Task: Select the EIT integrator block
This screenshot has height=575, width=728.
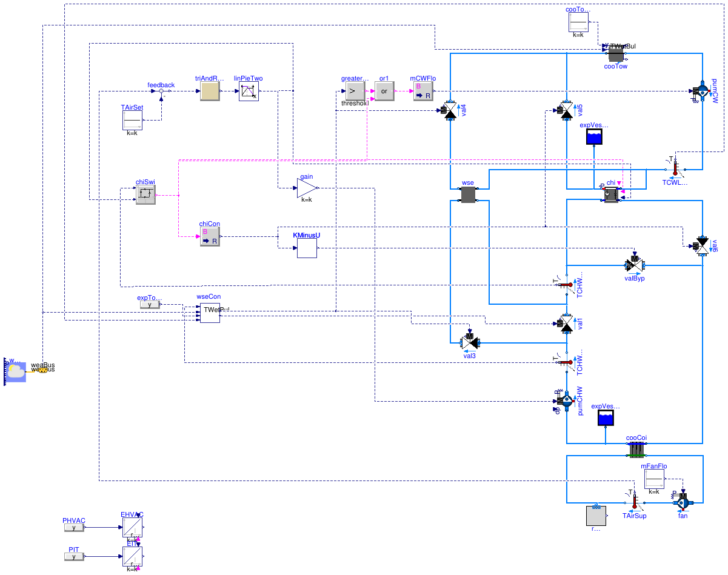Action: pyautogui.click(x=132, y=556)
